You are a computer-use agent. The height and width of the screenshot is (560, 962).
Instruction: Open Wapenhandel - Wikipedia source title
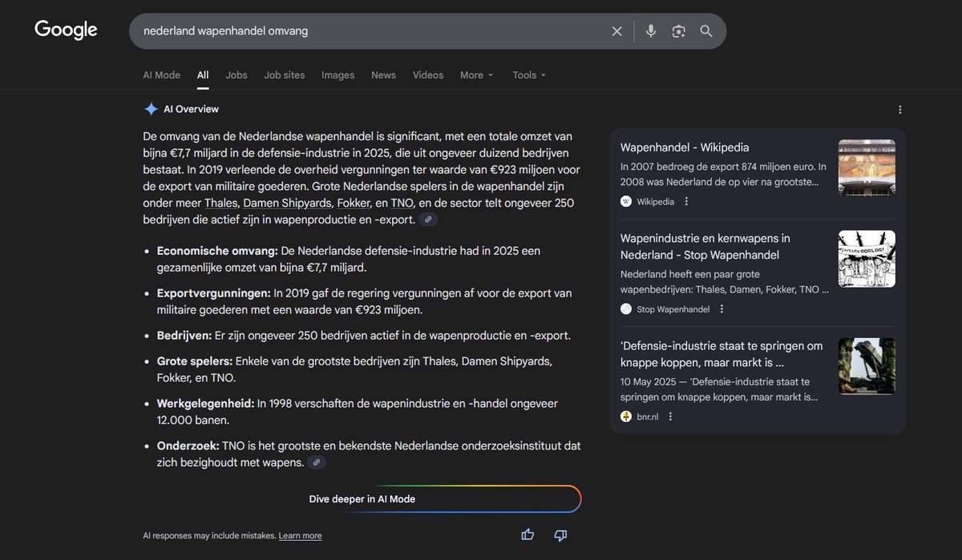685,147
